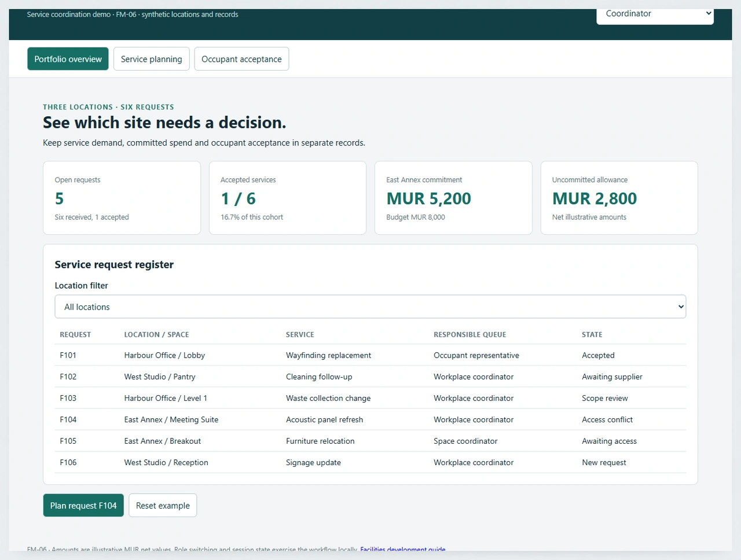Select the Access conflict state
The image size is (741, 560).
point(607,419)
